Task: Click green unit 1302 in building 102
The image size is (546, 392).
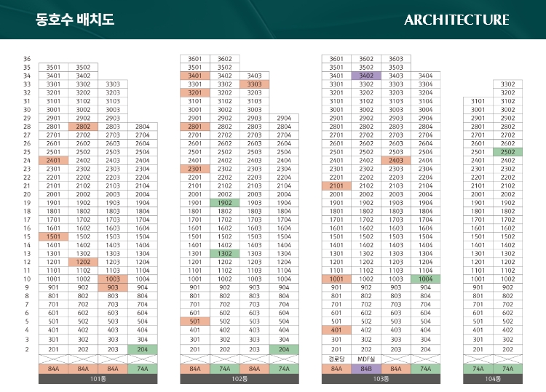Action: [x=225, y=254]
